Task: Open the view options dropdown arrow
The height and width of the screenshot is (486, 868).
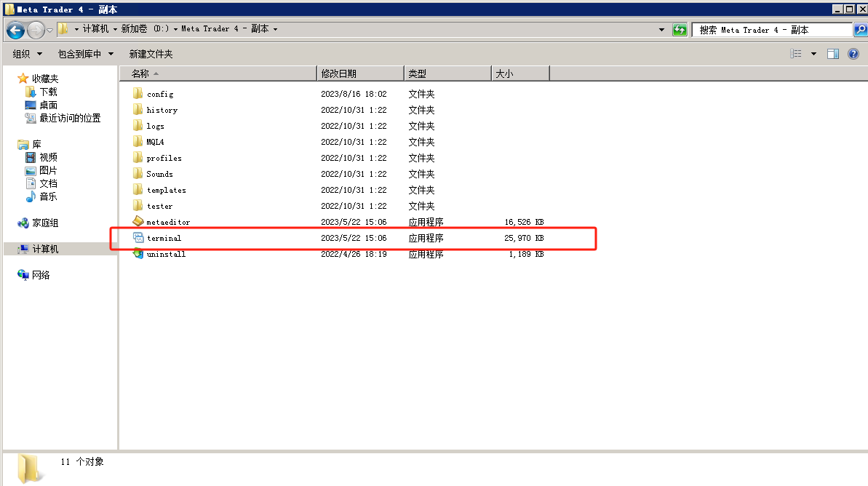Action: click(813, 54)
